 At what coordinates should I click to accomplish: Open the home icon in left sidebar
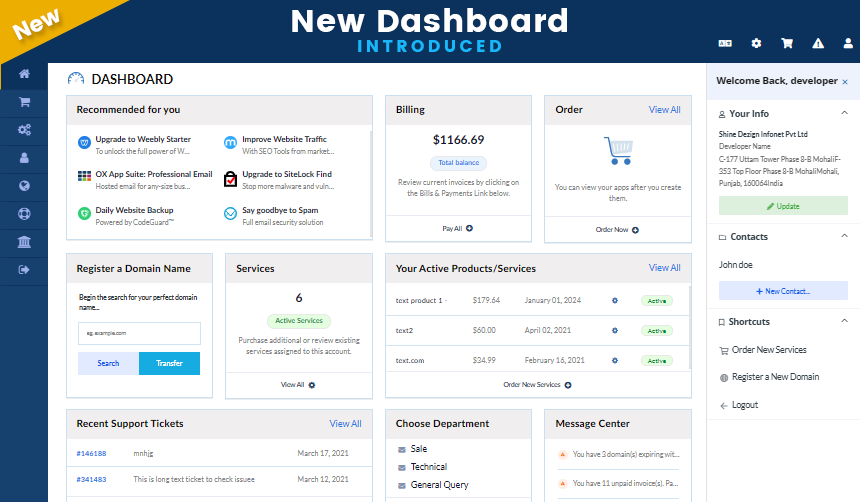point(24,74)
